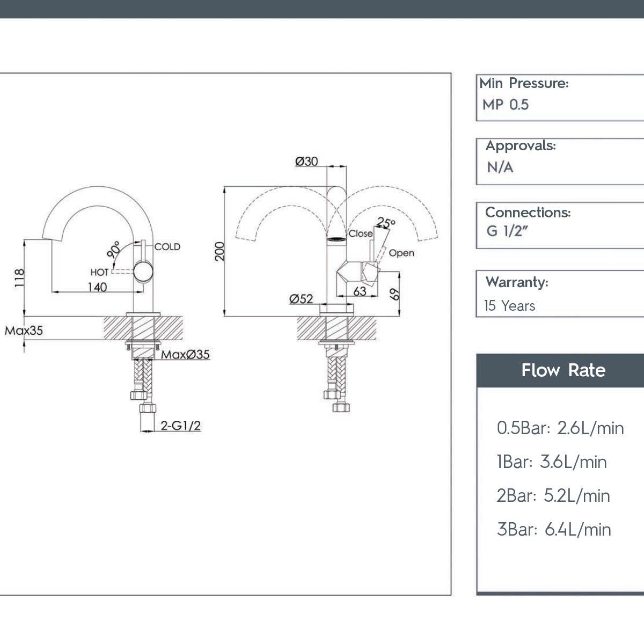Select the '2Bar: 5.2L/min' flow entry
644x644 pixels.
click(x=553, y=496)
